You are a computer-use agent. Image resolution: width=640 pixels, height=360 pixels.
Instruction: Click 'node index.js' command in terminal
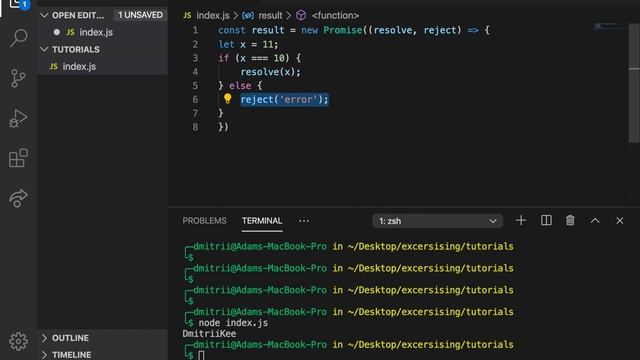tap(233, 323)
